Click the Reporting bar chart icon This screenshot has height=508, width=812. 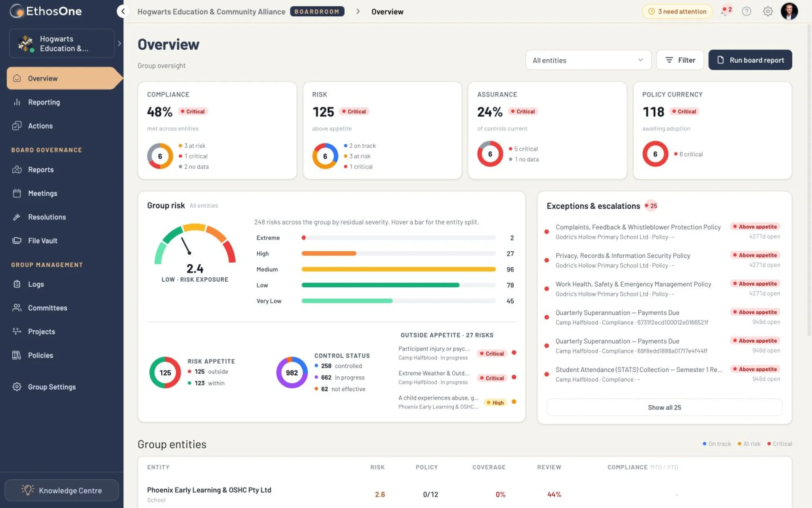coord(17,102)
